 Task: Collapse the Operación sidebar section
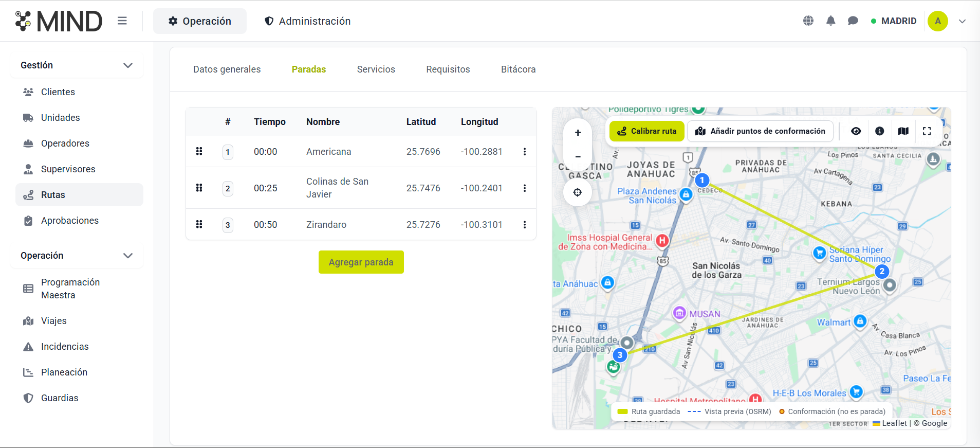coord(128,256)
